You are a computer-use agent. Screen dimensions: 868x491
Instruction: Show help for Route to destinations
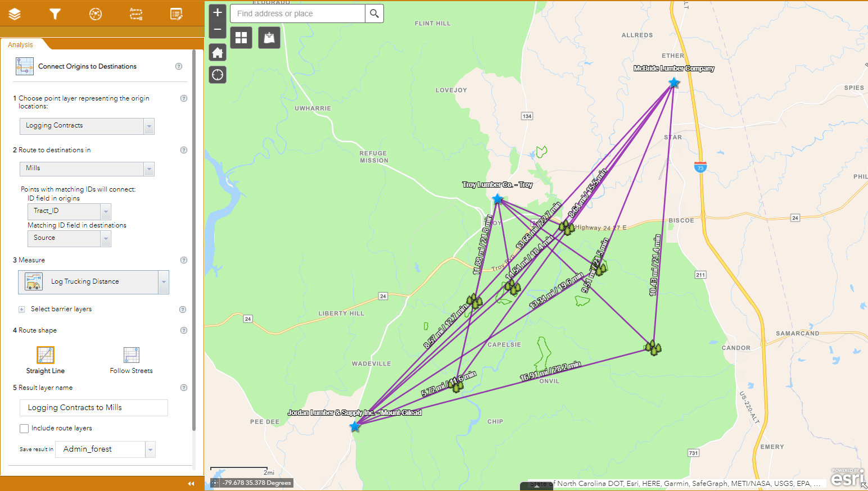coord(183,150)
